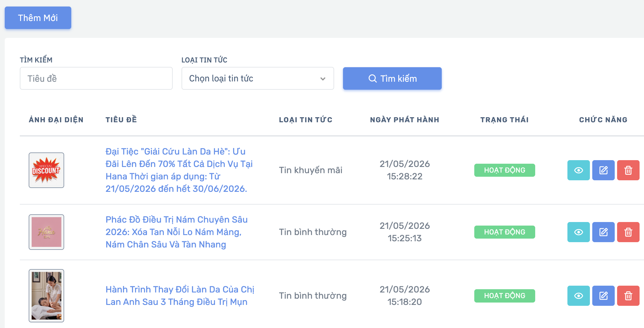Click the Thêm Mới button
644x328 pixels.
tap(38, 18)
